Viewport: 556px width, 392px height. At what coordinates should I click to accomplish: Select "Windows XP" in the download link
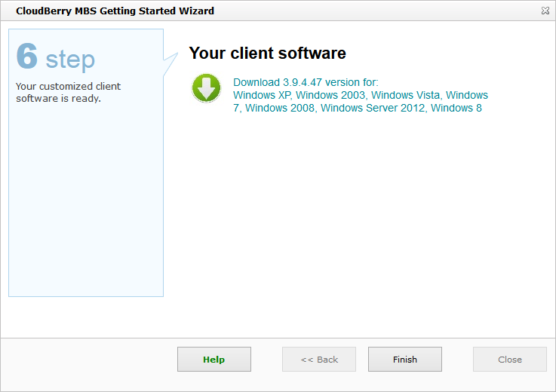262,95
